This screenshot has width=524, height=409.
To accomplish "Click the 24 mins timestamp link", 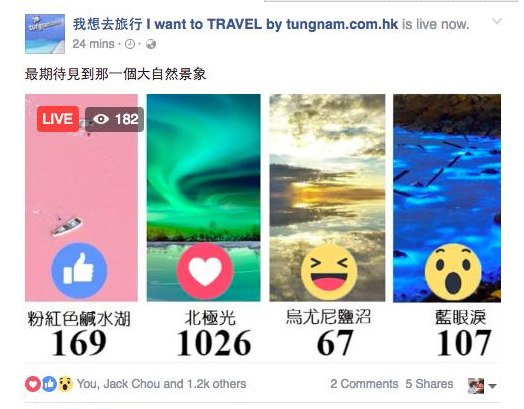I will pyautogui.click(x=93, y=44).
